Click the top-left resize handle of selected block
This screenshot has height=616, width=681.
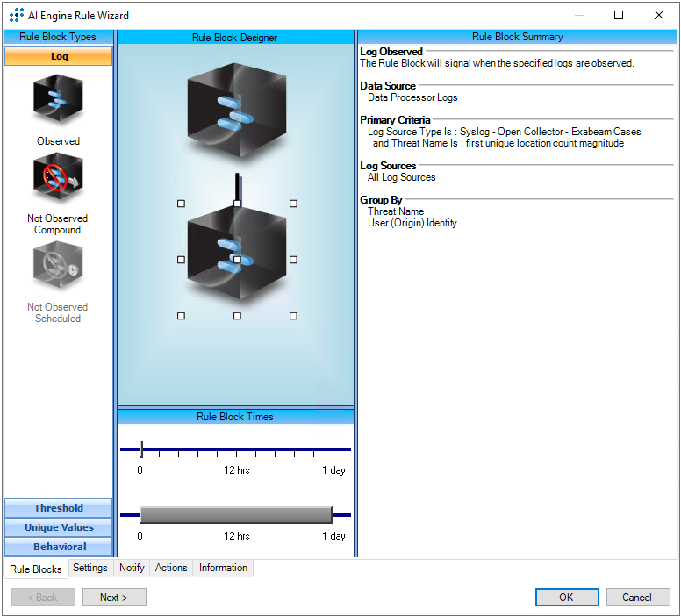pyautogui.click(x=182, y=204)
